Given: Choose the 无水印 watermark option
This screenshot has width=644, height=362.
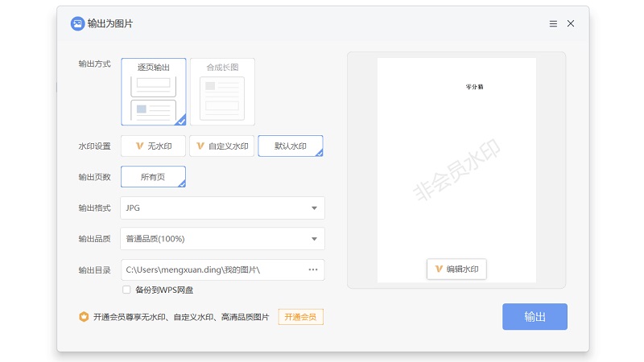Looking at the screenshot, I should click(x=153, y=146).
